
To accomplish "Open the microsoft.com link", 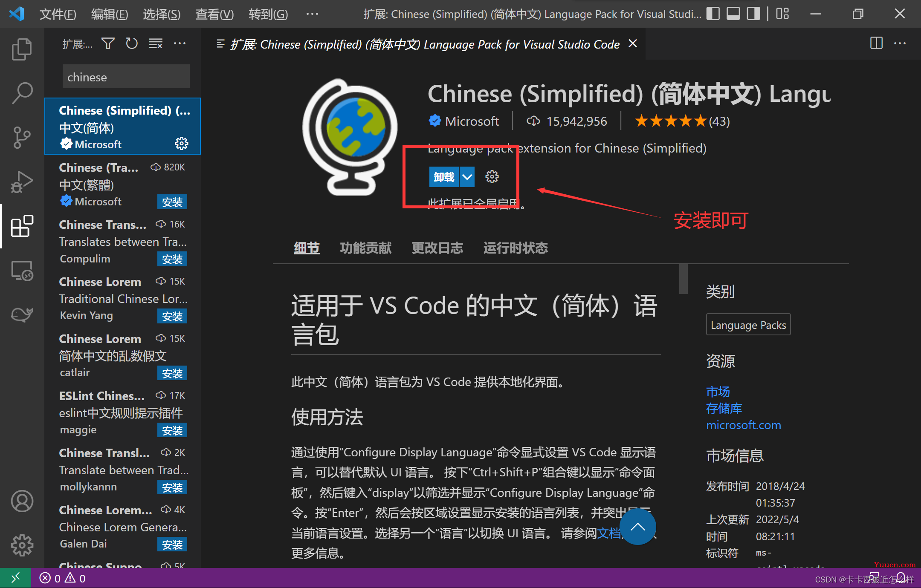I will coord(744,425).
